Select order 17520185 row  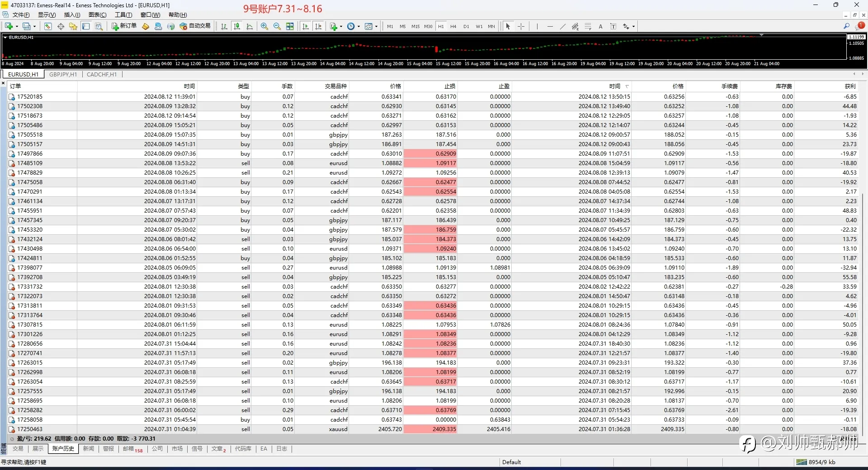(x=433, y=96)
